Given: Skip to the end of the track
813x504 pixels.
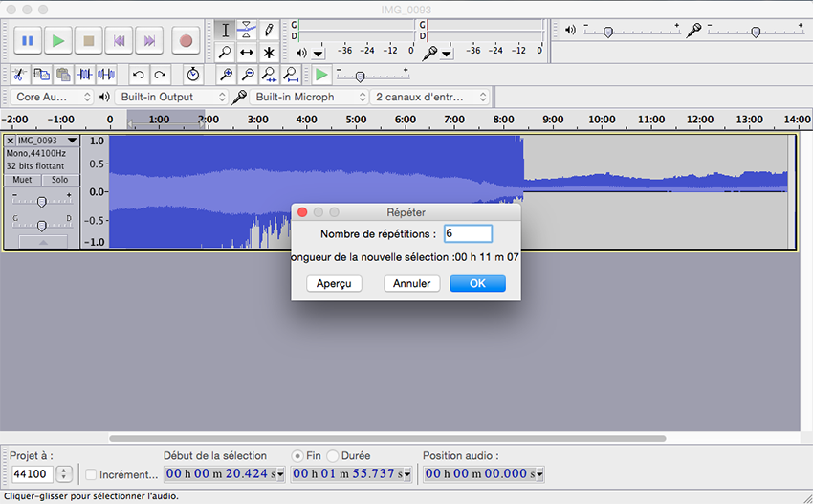Looking at the screenshot, I should point(149,41).
